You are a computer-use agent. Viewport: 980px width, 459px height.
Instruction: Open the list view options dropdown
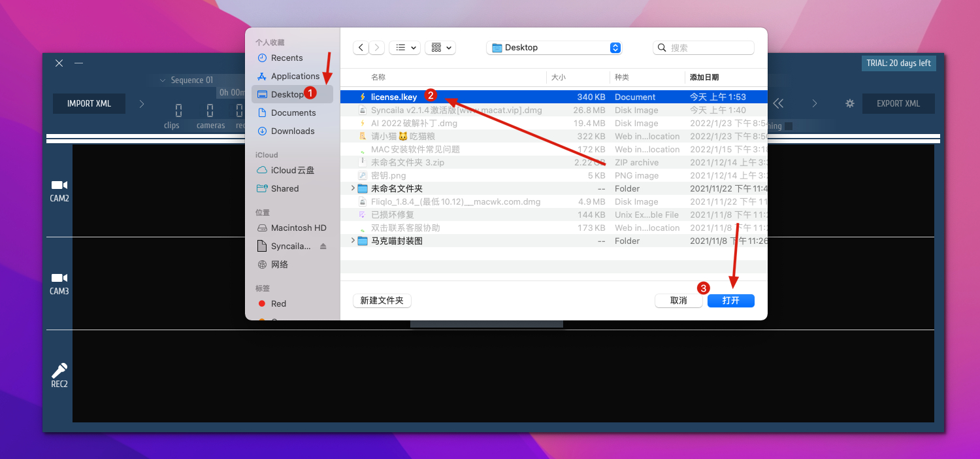point(404,48)
